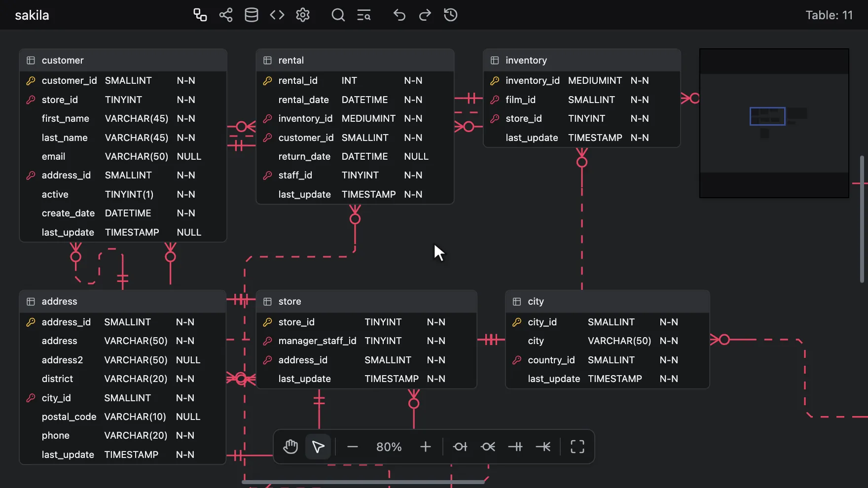The image size is (868, 488).
Task: Click TINYINT(1) type of active column
Action: (x=129, y=194)
